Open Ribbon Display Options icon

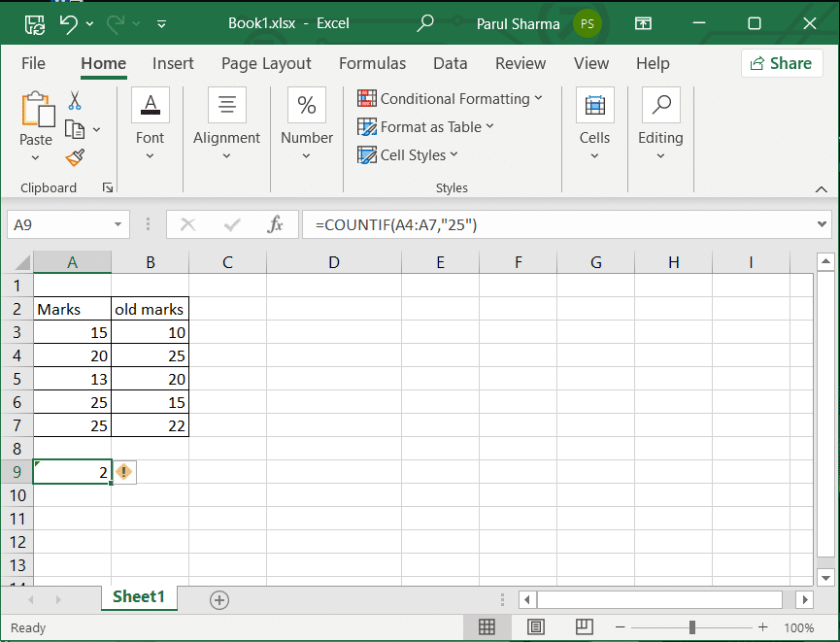point(643,23)
